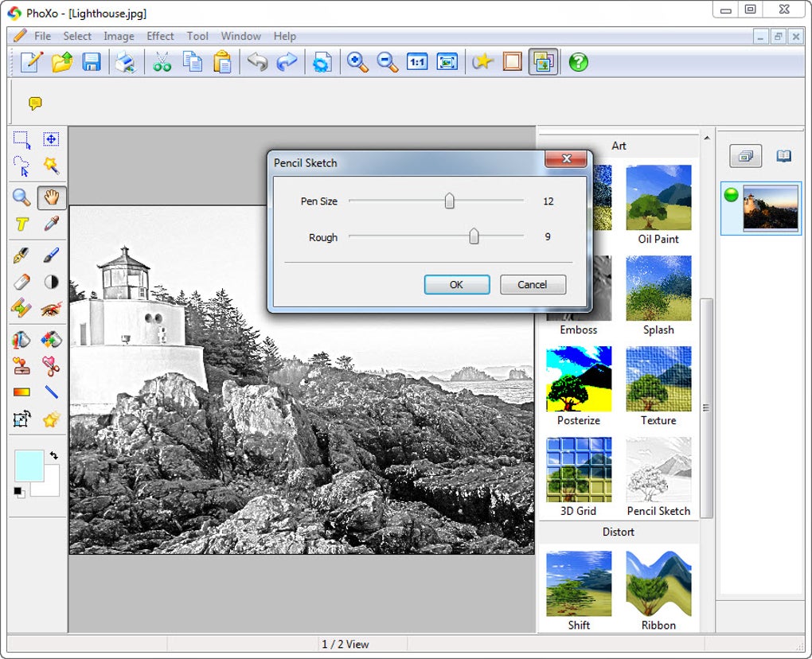Select the Eraser tool

[x=21, y=282]
